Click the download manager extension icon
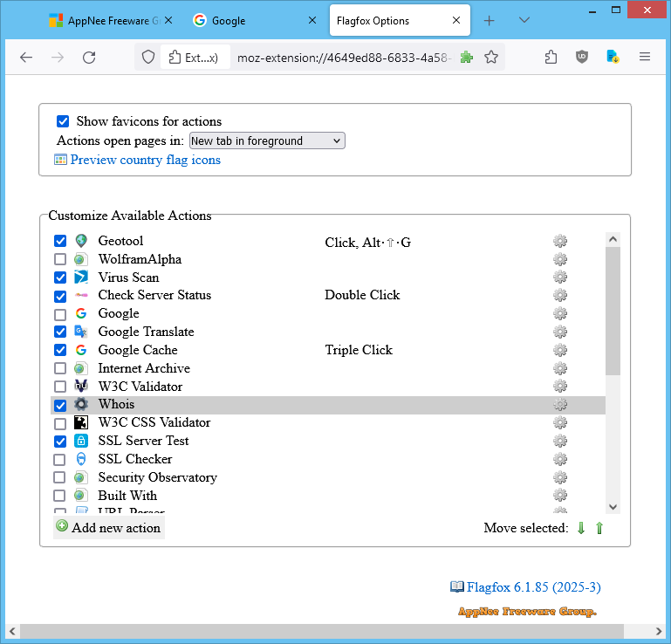 613,57
